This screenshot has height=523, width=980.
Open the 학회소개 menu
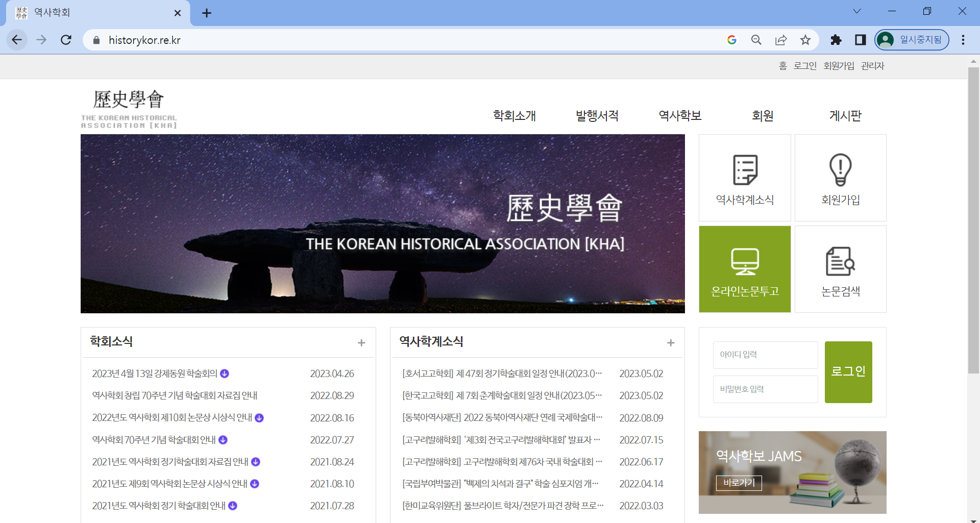[x=514, y=116]
